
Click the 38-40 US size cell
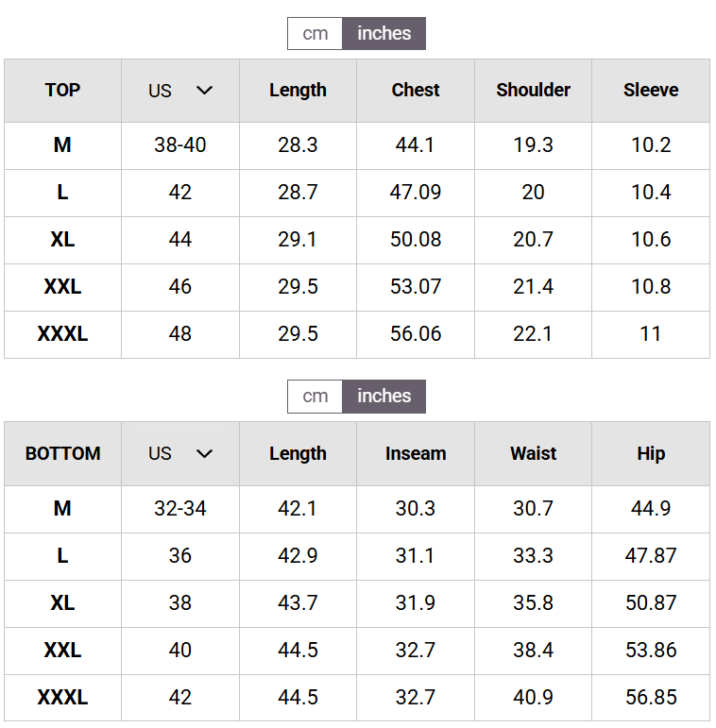pos(180,145)
